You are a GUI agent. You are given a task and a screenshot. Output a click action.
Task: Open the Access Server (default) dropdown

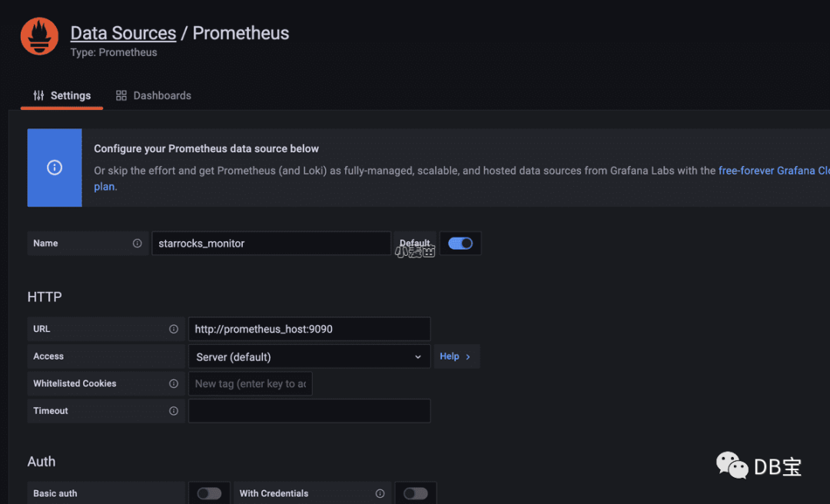pyautogui.click(x=309, y=356)
